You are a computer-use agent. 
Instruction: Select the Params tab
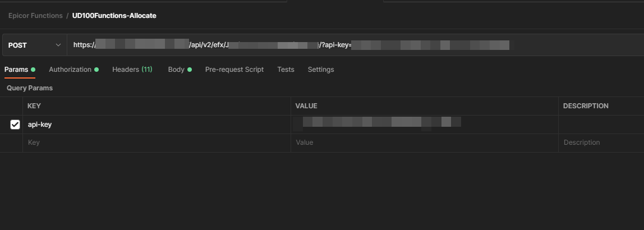pyautogui.click(x=16, y=70)
